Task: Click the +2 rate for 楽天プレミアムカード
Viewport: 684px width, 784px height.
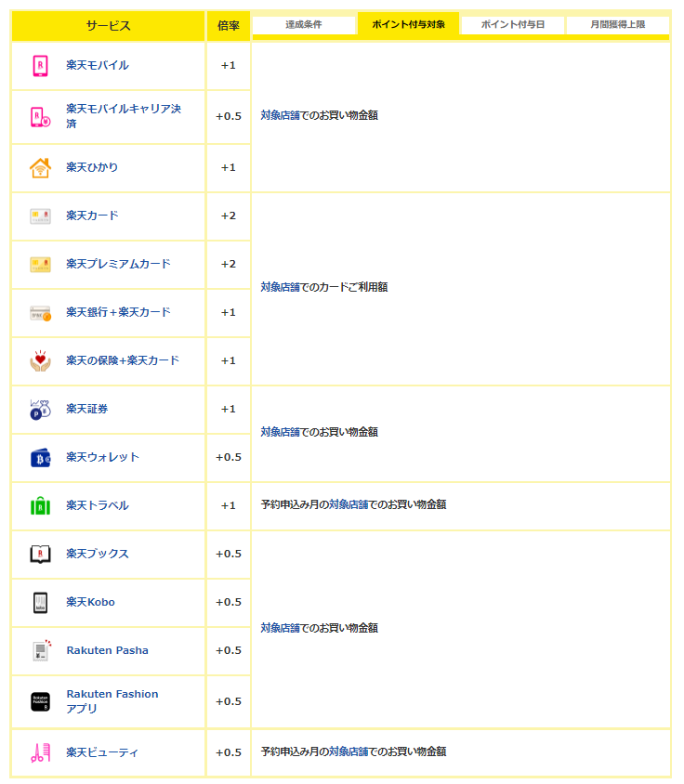Action: (x=229, y=265)
